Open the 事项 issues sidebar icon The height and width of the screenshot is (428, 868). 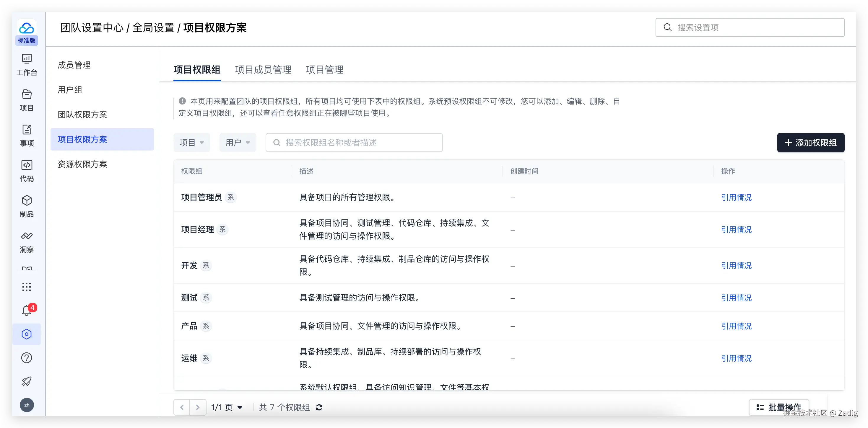(27, 135)
